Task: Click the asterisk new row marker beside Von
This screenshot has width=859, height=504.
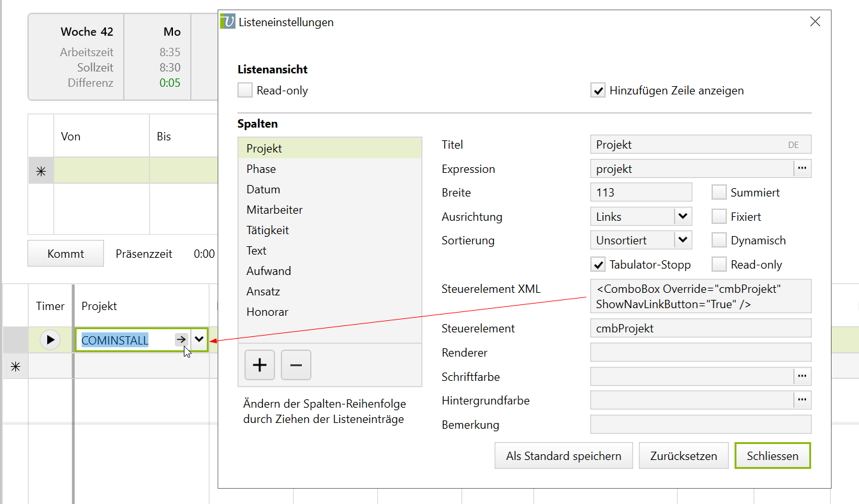Action: click(x=41, y=171)
